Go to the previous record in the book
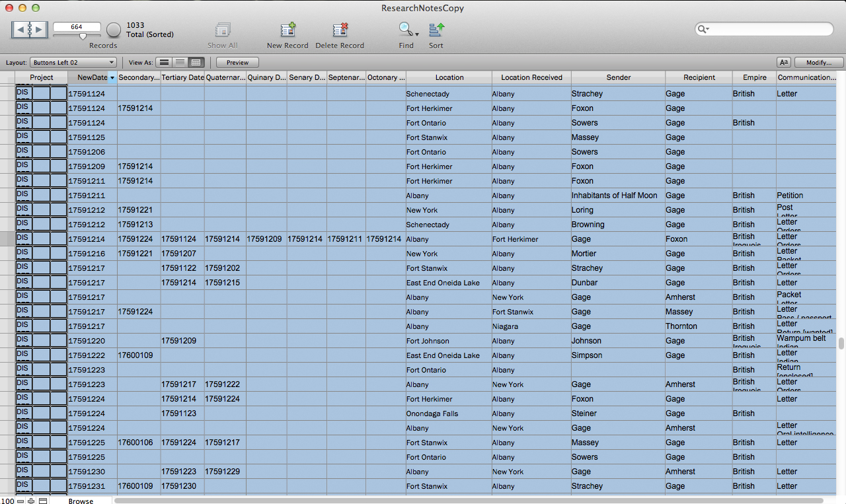 click(x=20, y=30)
